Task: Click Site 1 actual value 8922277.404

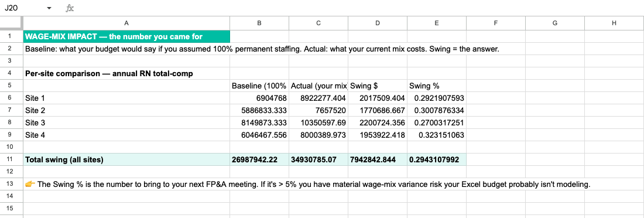Action: 318,98
